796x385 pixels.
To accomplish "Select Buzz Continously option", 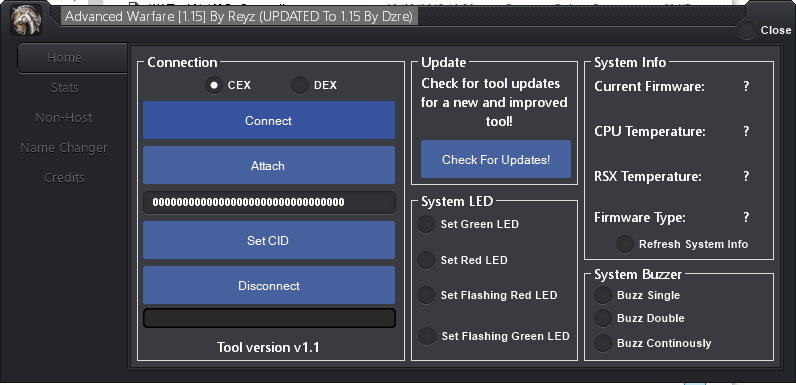I will [x=603, y=343].
